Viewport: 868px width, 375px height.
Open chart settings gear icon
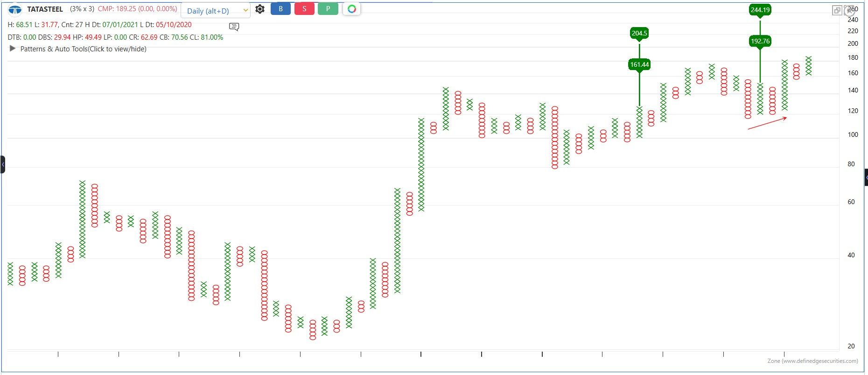(260, 9)
